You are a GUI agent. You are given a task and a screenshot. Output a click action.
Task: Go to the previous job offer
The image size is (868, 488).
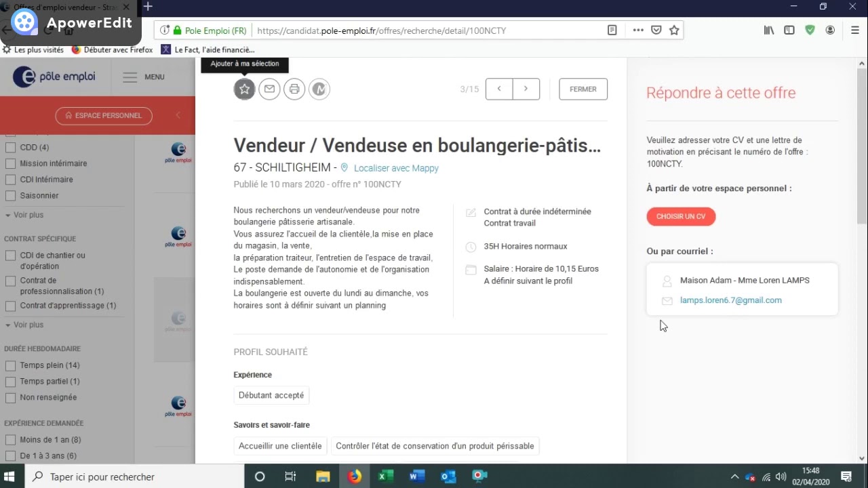(499, 89)
